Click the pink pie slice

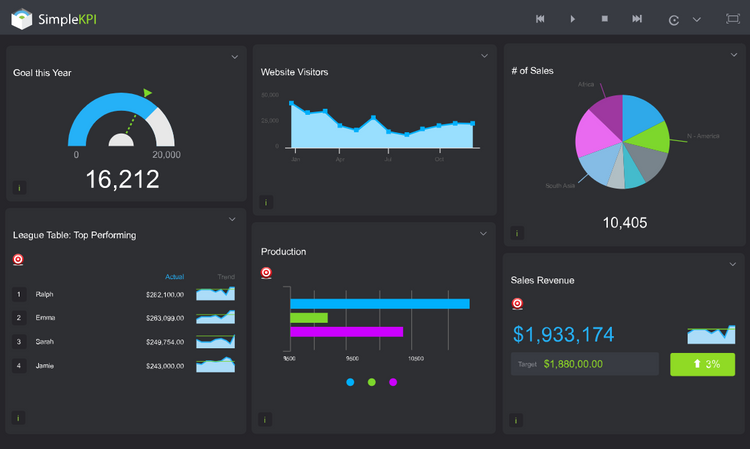595,136
